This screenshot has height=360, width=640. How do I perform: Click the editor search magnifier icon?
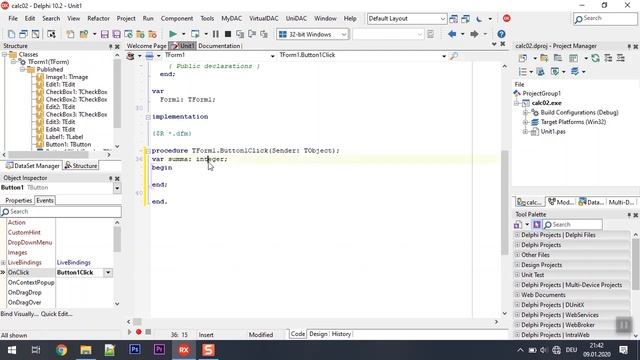pyautogui.click(x=453, y=56)
